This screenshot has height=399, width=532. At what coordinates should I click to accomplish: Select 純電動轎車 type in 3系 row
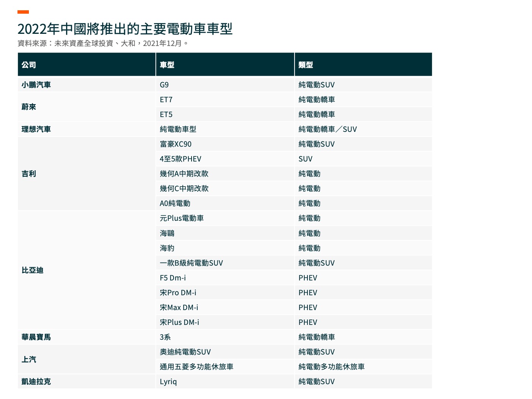point(363,337)
